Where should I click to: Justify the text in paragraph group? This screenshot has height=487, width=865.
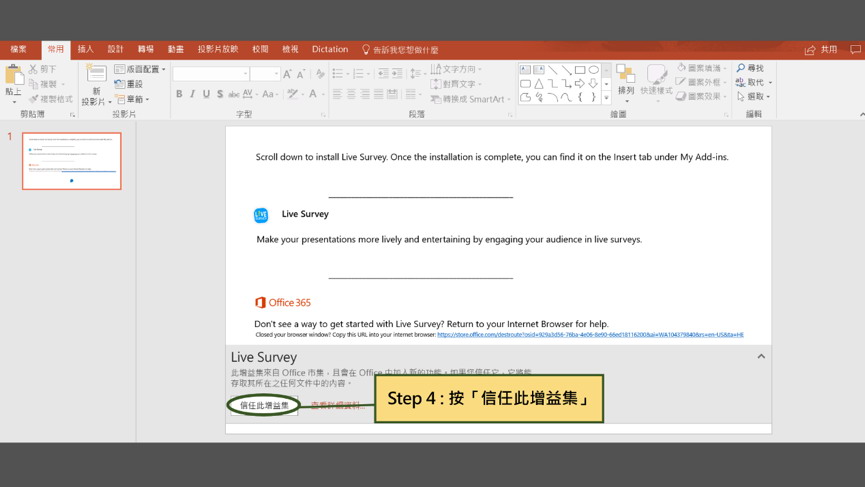(x=378, y=94)
